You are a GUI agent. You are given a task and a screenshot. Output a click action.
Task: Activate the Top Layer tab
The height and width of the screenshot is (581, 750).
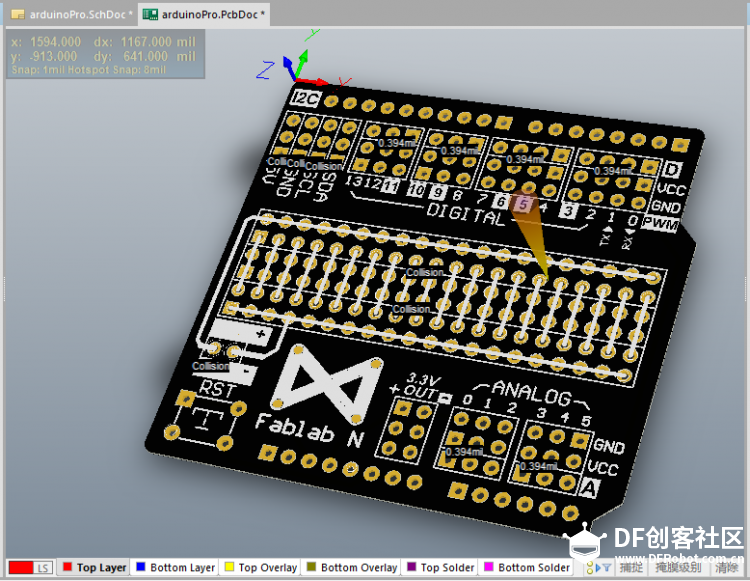coord(94,568)
